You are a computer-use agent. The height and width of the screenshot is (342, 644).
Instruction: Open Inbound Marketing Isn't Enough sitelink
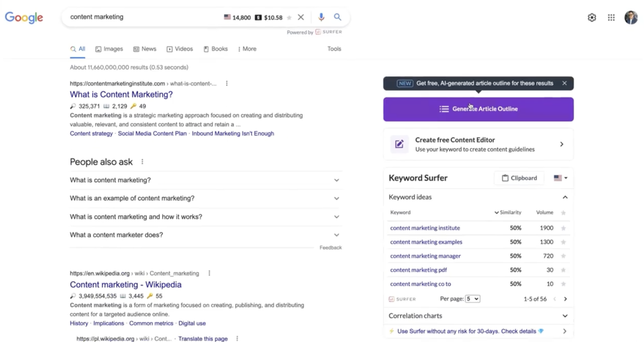tap(233, 134)
